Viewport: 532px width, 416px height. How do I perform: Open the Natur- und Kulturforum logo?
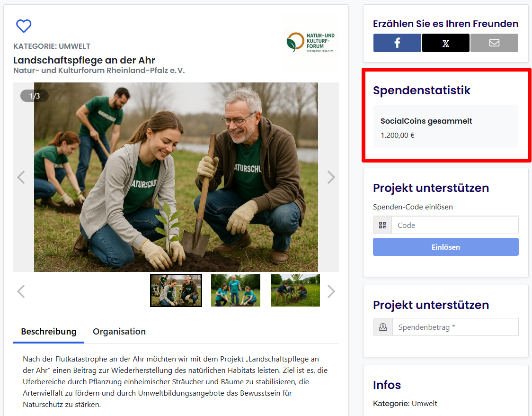click(310, 43)
